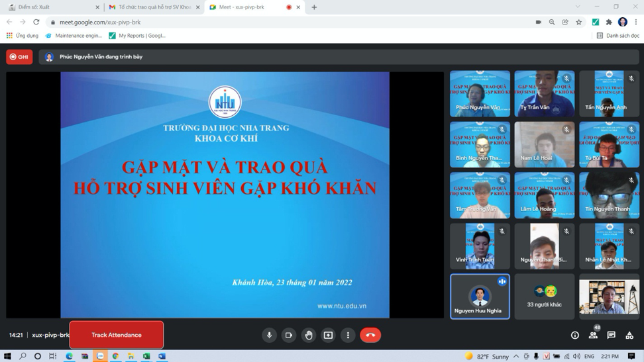Open Excel from the Windows taskbar
The image size is (644, 362).
pyautogui.click(x=146, y=356)
